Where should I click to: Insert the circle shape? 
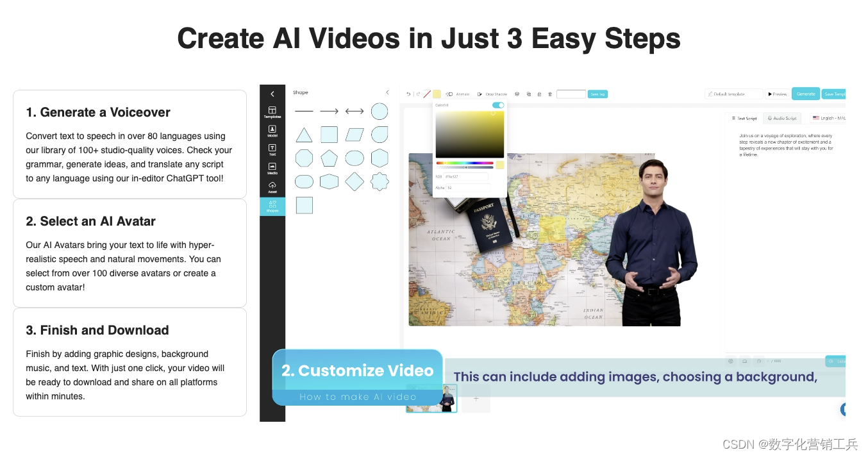click(380, 112)
